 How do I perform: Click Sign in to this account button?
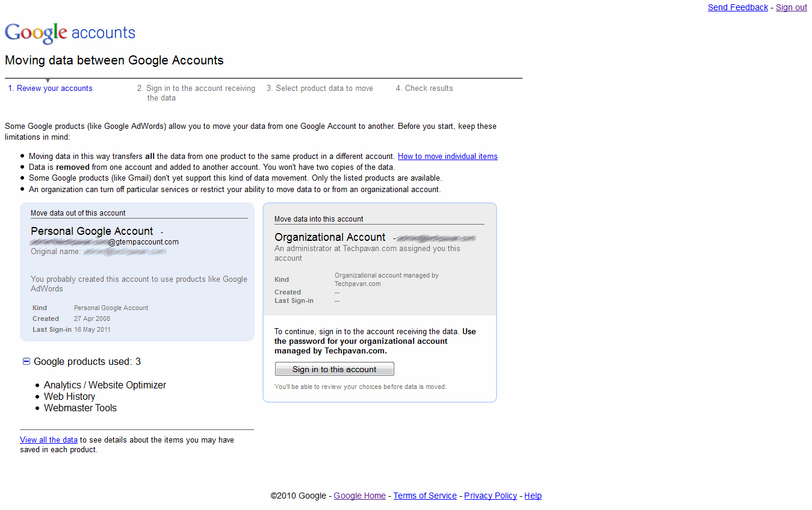click(x=334, y=369)
